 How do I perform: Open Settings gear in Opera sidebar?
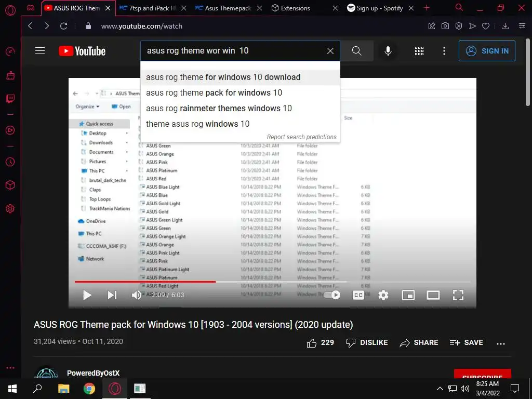(x=10, y=209)
